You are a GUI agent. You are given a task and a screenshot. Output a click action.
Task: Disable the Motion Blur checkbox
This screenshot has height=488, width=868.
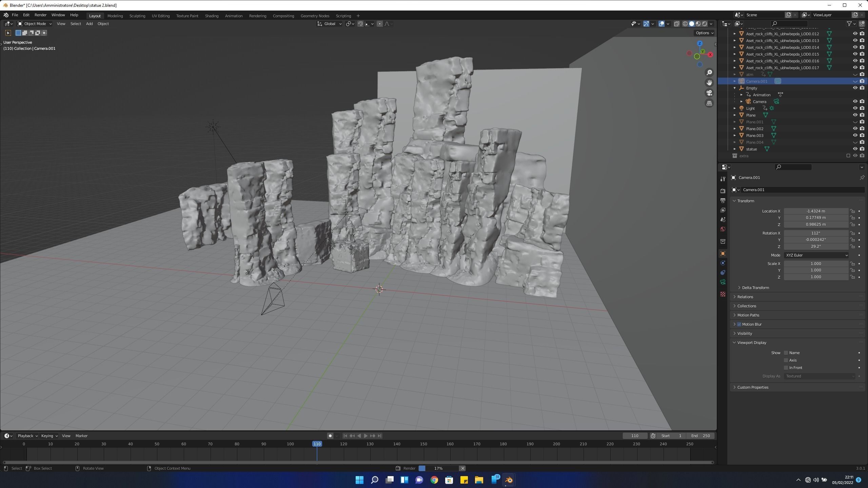coord(739,324)
